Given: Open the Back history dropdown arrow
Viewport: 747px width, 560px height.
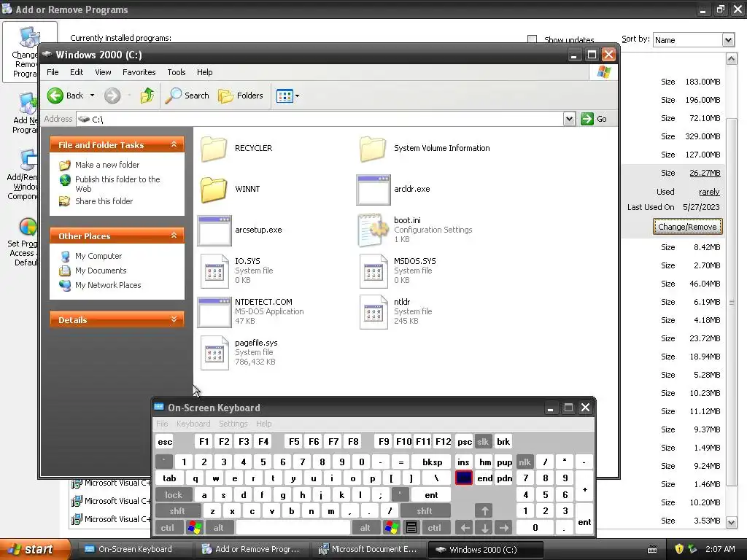Looking at the screenshot, I should pos(92,96).
